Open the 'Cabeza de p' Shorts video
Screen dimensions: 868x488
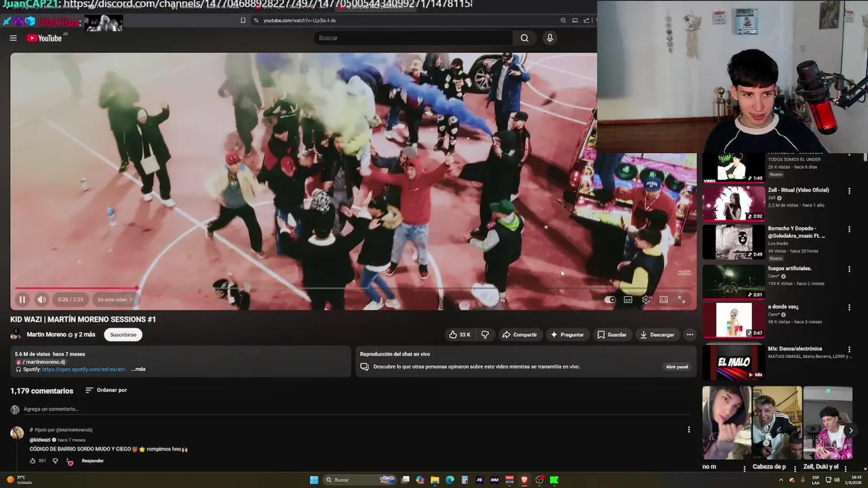click(x=777, y=423)
